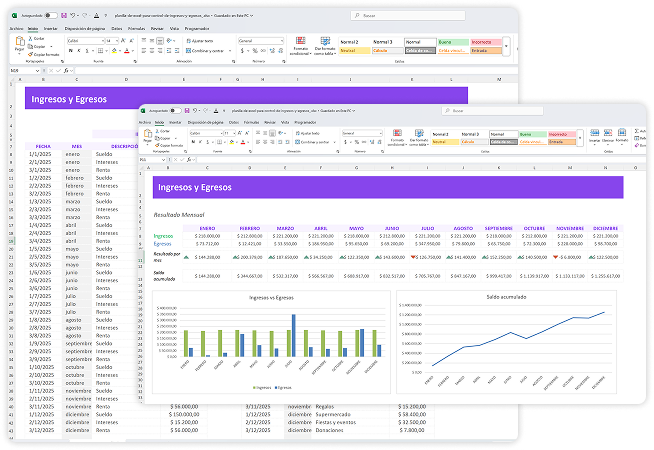The height and width of the screenshot is (450, 654).
Task: Open Name Box dropdown in the back window
Action: pyautogui.click(x=38, y=70)
